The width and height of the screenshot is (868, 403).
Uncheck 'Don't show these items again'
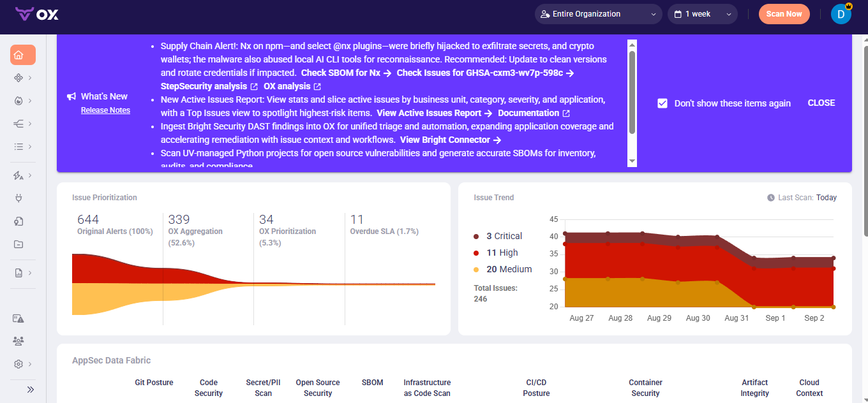point(662,103)
